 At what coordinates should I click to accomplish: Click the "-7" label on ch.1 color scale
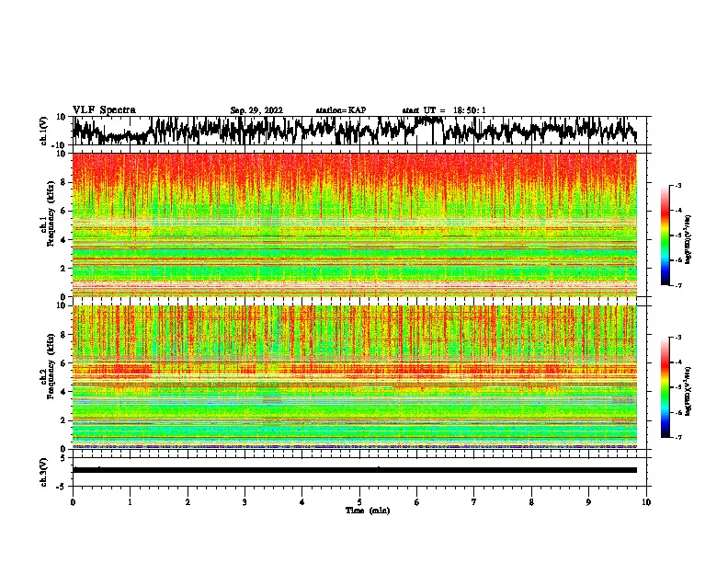click(678, 285)
